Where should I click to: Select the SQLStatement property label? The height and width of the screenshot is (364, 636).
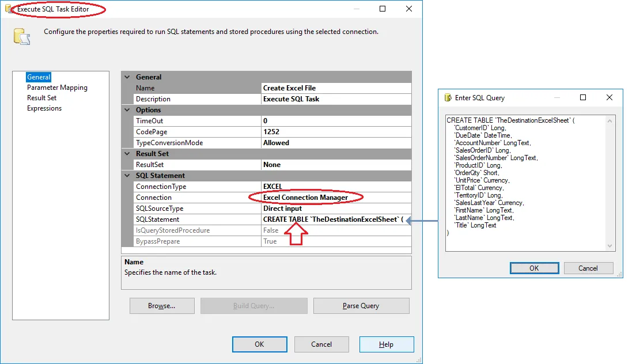(x=157, y=219)
